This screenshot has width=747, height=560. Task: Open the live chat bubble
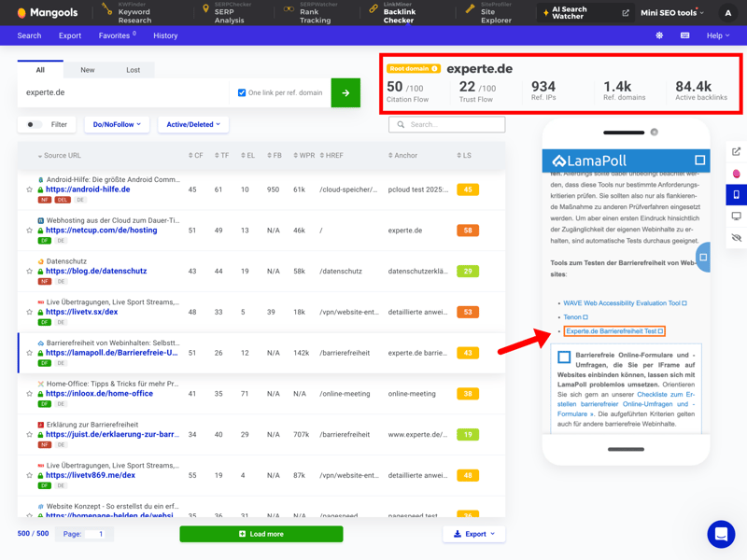click(721, 534)
